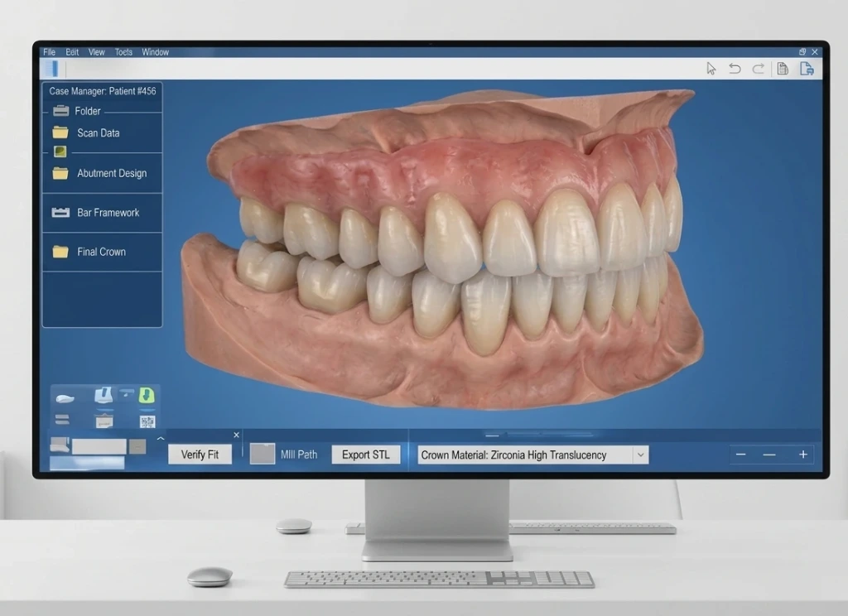Zoom in using the plus control
The height and width of the screenshot is (616, 848).
(x=802, y=455)
